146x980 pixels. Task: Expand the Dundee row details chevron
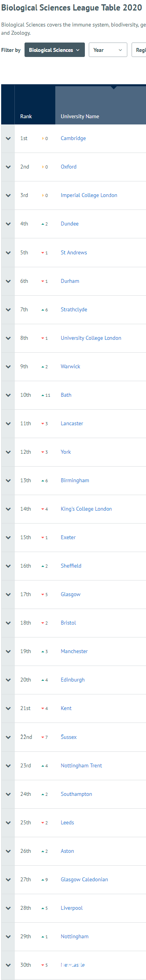tap(8, 224)
